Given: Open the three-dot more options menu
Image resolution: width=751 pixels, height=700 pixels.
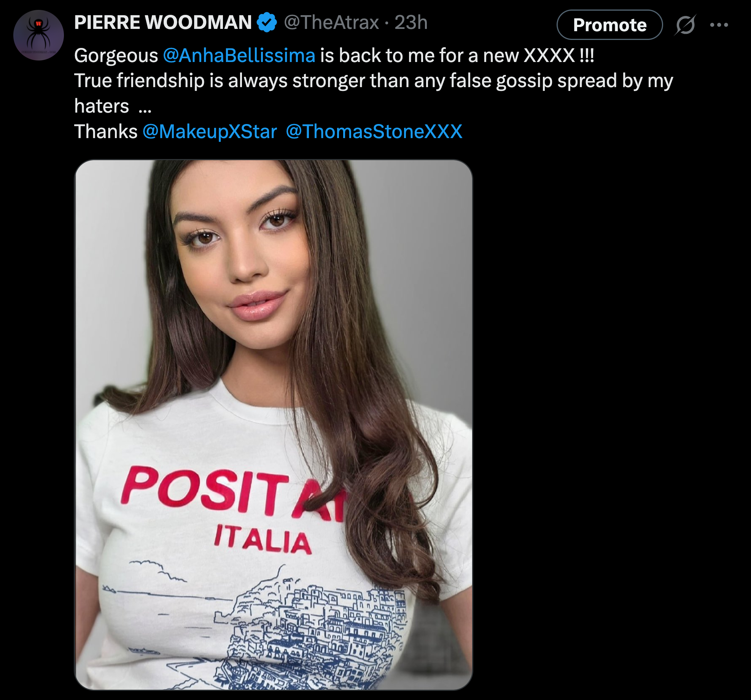Looking at the screenshot, I should click(x=719, y=25).
